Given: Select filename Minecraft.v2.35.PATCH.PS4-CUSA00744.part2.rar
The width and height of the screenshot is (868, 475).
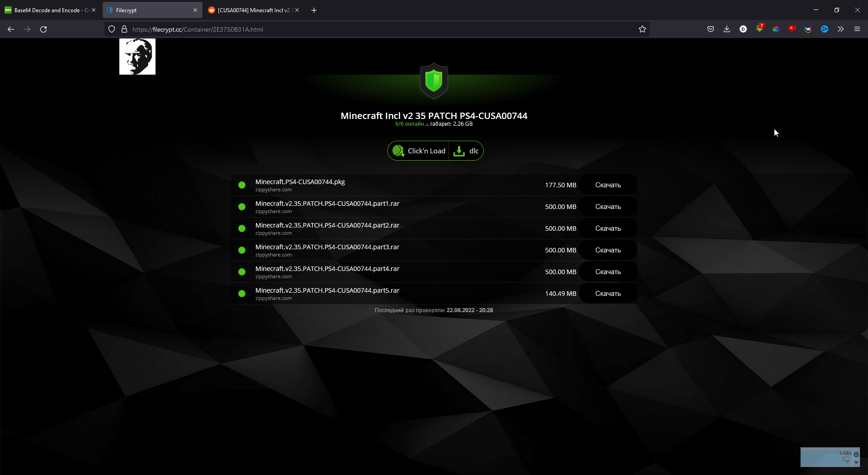Looking at the screenshot, I should point(327,225).
